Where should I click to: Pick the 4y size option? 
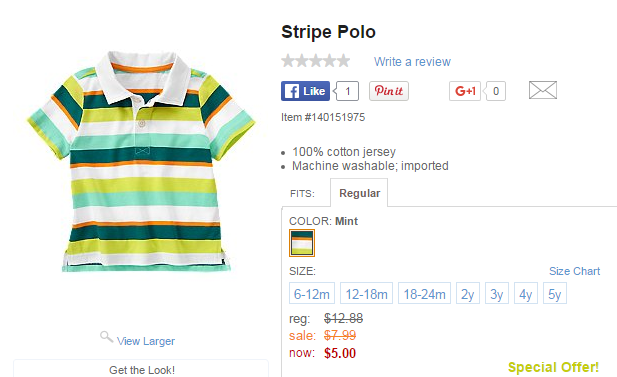[x=526, y=293]
